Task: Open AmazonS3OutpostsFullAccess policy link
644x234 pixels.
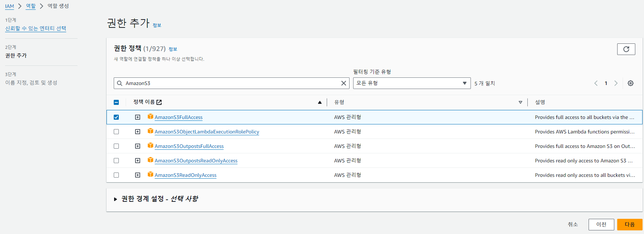Action: tap(189, 146)
